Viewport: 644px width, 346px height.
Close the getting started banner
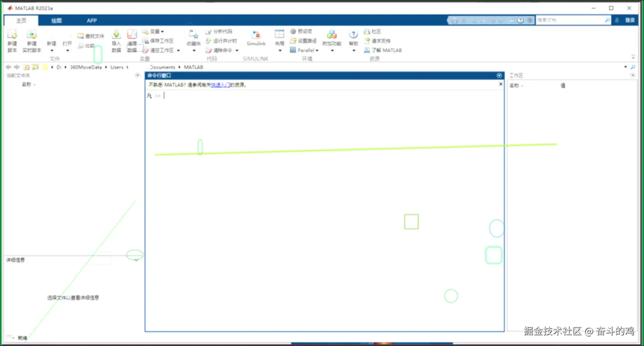[x=501, y=84]
